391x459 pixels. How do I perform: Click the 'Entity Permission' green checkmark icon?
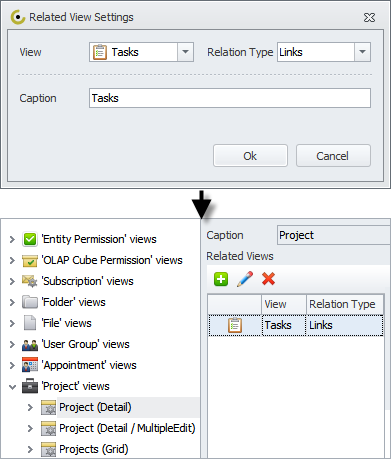[30, 239]
